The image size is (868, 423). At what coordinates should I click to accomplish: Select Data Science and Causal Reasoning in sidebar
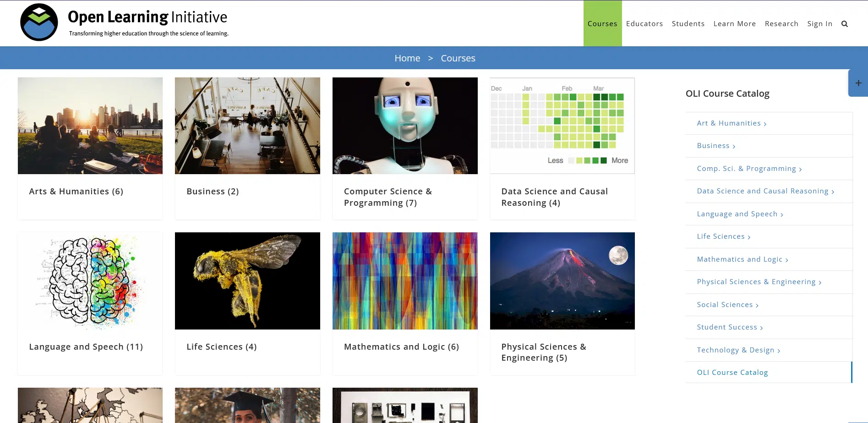(765, 191)
